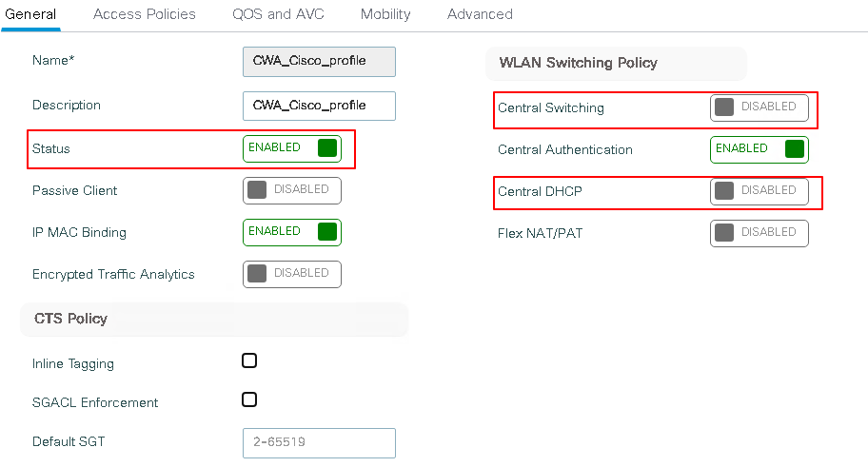
Task: Open the General tab
Action: [30, 14]
